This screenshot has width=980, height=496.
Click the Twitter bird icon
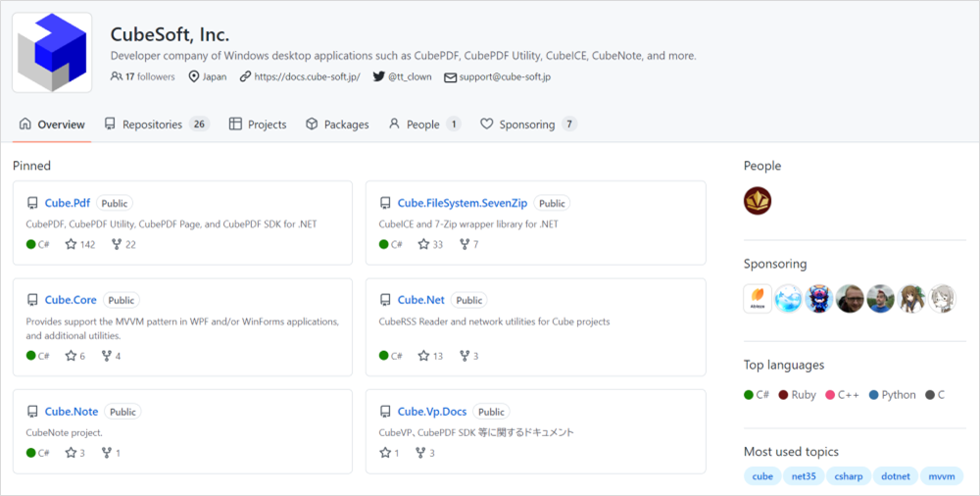pyautogui.click(x=378, y=76)
